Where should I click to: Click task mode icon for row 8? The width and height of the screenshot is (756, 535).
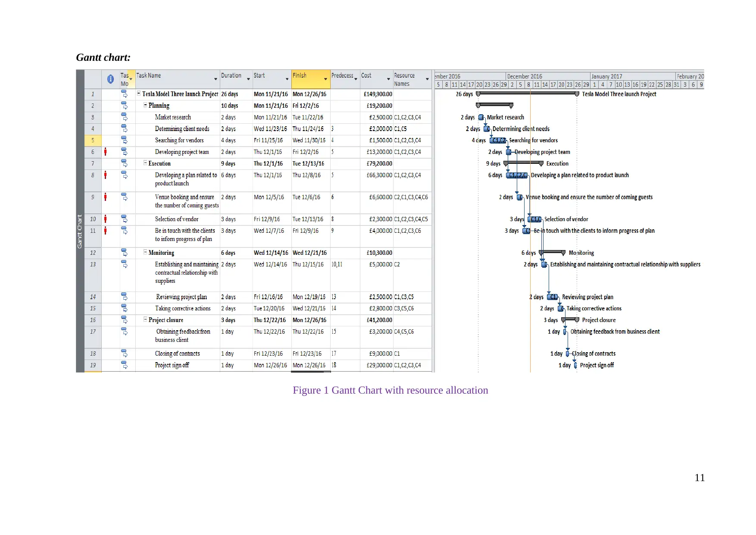tap(124, 175)
